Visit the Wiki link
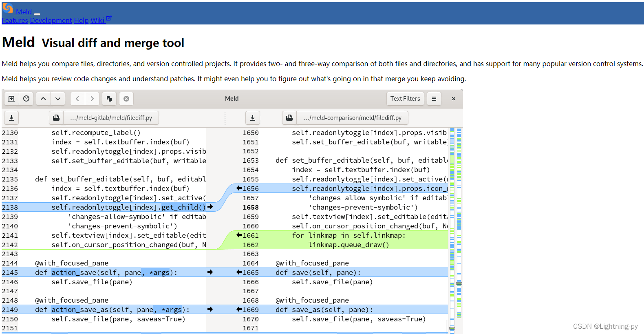The height and width of the screenshot is (334, 644). (97, 20)
